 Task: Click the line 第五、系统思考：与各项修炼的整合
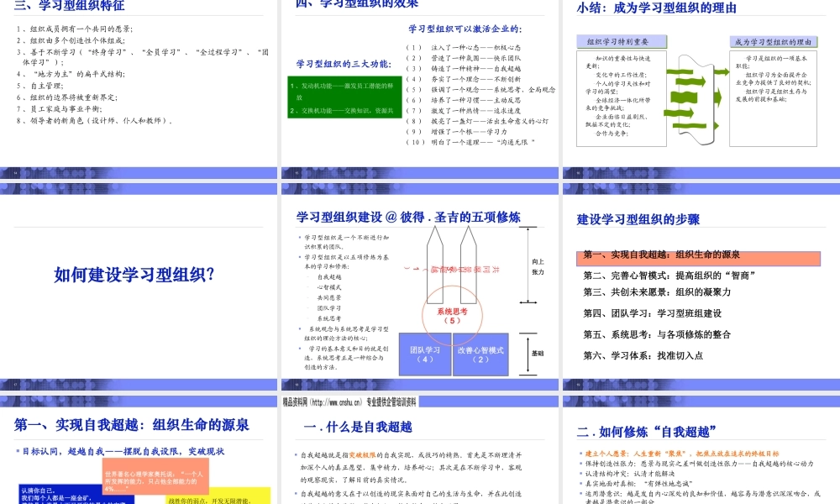(657, 334)
